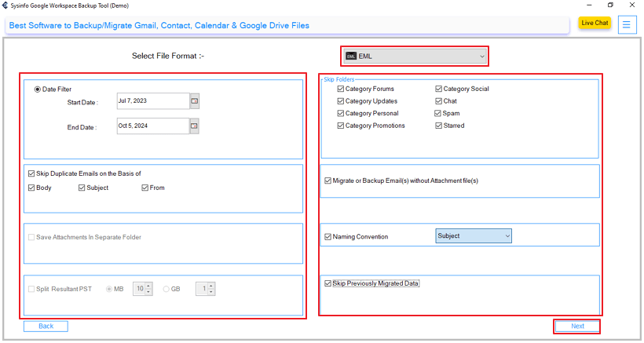The image size is (644, 343).
Task: Open End Date calendar picker icon
Action: coord(194,126)
